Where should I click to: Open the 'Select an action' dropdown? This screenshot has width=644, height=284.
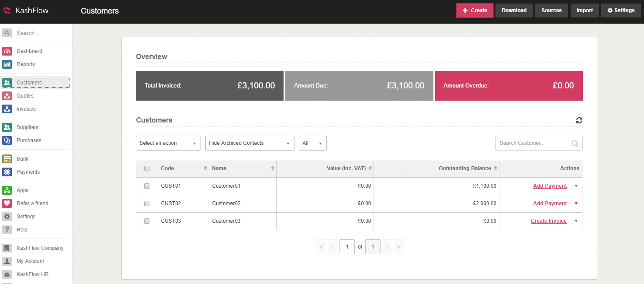168,143
